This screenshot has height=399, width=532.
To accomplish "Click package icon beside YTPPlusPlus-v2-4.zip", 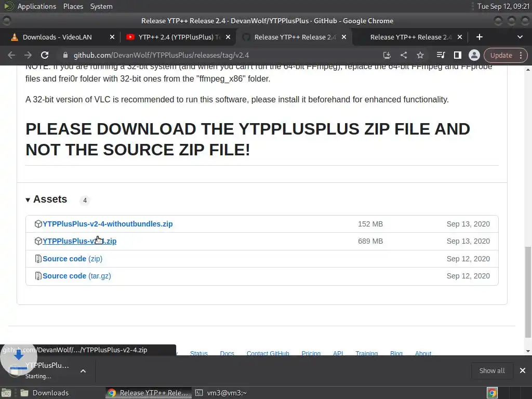I will (38, 241).
